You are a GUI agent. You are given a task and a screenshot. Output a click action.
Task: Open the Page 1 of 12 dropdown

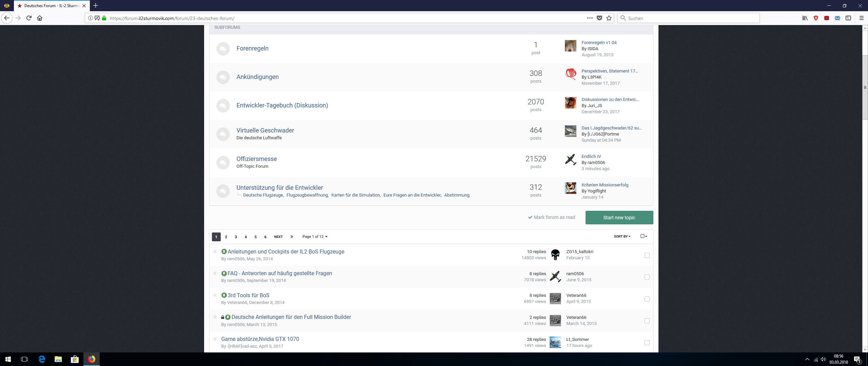315,237
